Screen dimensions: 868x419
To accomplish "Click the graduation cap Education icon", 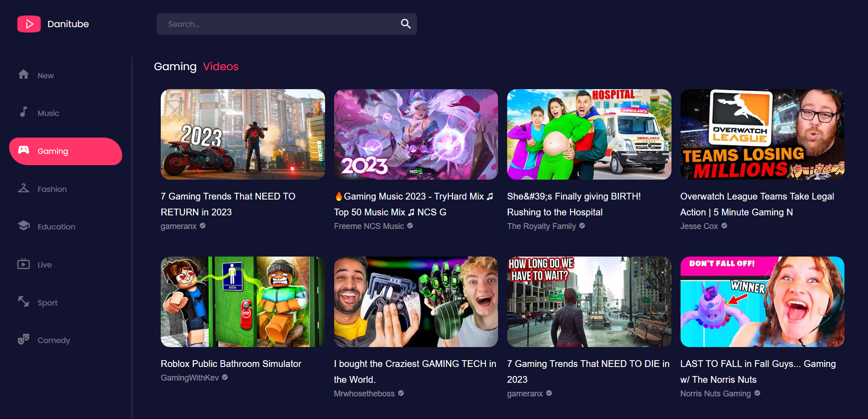I will click(x=24, y=225).
